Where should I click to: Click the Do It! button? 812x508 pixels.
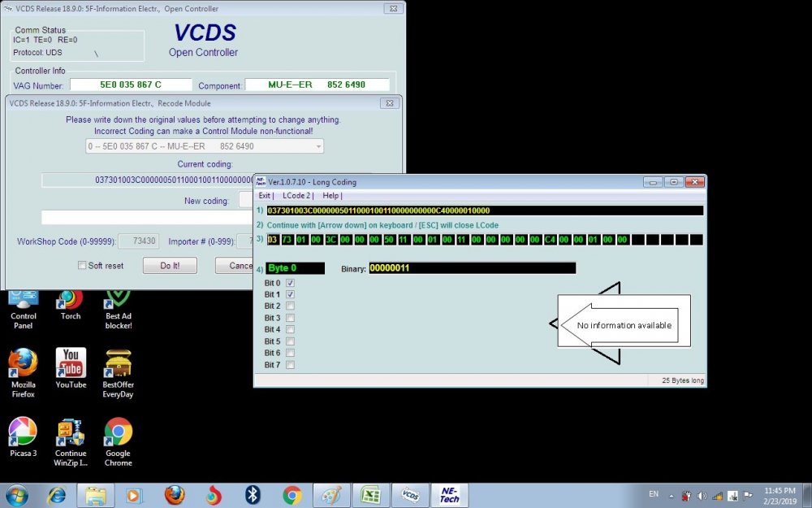170,266
